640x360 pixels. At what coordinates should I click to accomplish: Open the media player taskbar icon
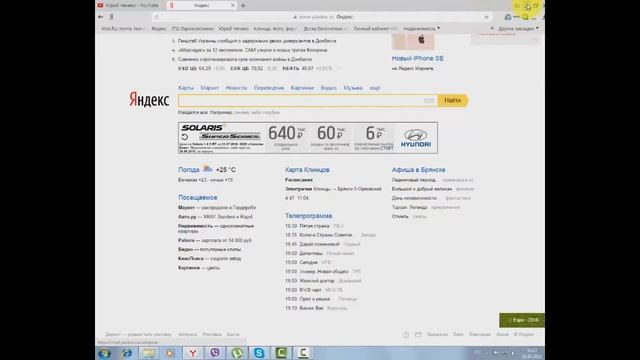click(x=171, y=353)
